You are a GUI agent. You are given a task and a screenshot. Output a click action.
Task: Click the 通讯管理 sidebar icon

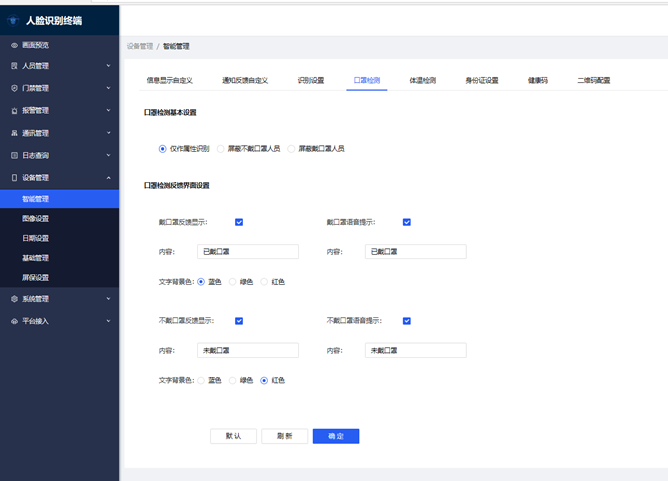tap(14, 133)
